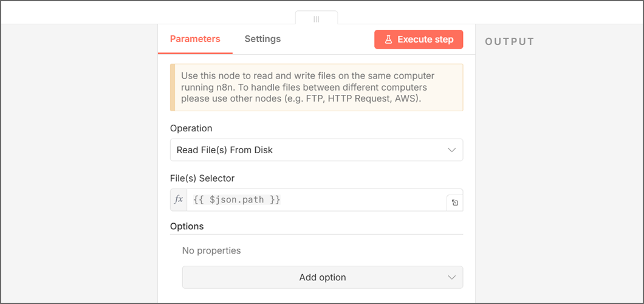Expand the Add option chevron
The image size is (644, 304).
point(451,277)
